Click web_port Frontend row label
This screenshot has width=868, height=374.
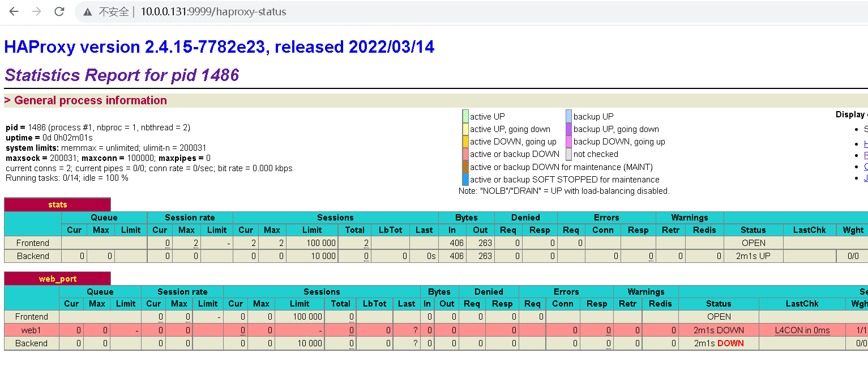pos(32,317)
